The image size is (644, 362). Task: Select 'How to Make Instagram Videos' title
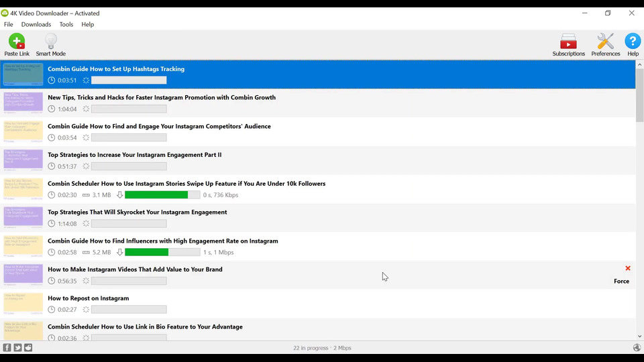click(135, 269)
